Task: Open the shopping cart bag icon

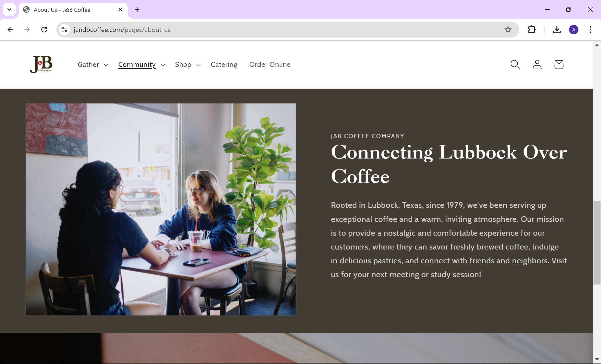Action: (x=558, y=65)
